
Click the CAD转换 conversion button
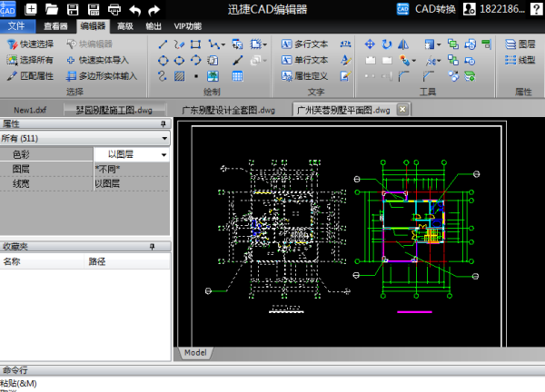click(x=426, y=9)
